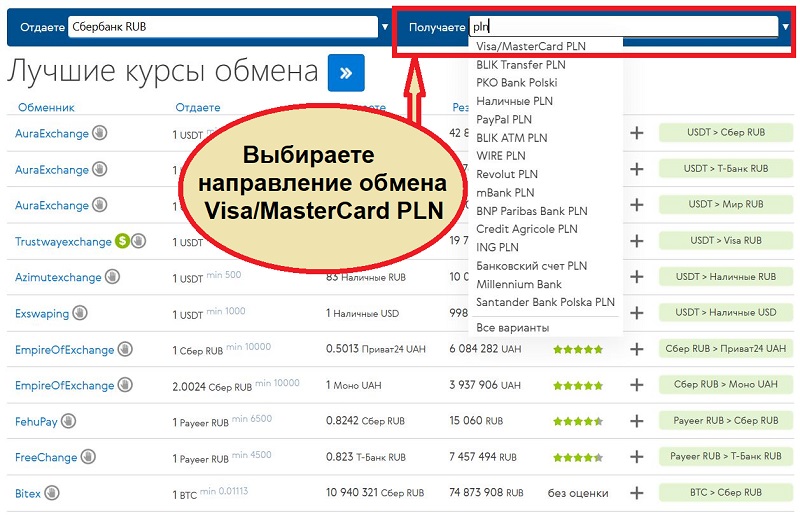Open the FreeChange exchanger link
The width and height of the screenshot is (800, 516).
click(46, 457)
